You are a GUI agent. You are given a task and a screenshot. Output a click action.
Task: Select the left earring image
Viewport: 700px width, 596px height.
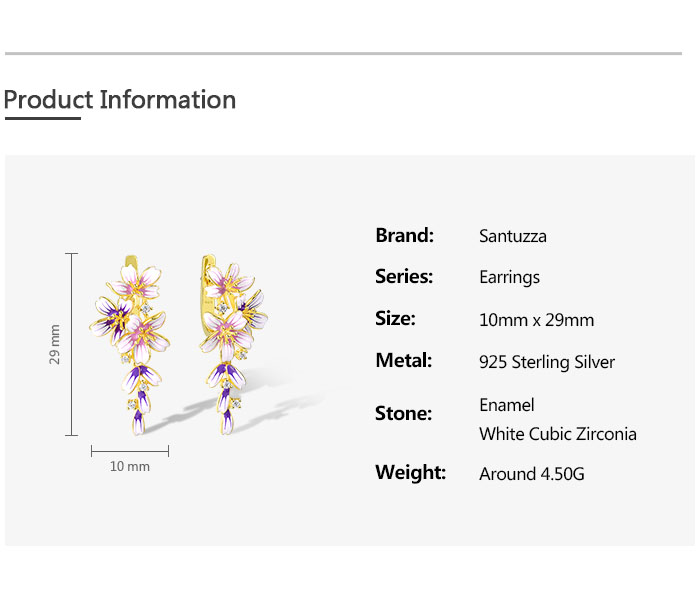tap(129, 345)
